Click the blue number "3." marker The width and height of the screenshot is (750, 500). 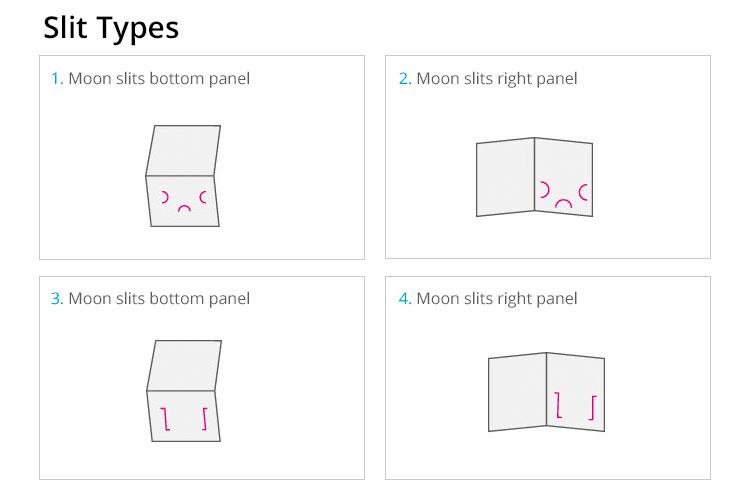tap(57, 299)
